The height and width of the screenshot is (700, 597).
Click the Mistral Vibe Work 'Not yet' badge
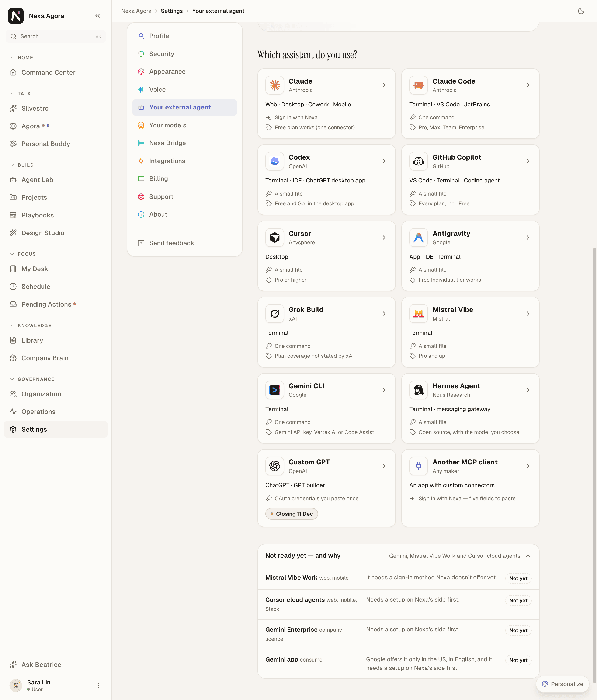(x=518, y=578)
